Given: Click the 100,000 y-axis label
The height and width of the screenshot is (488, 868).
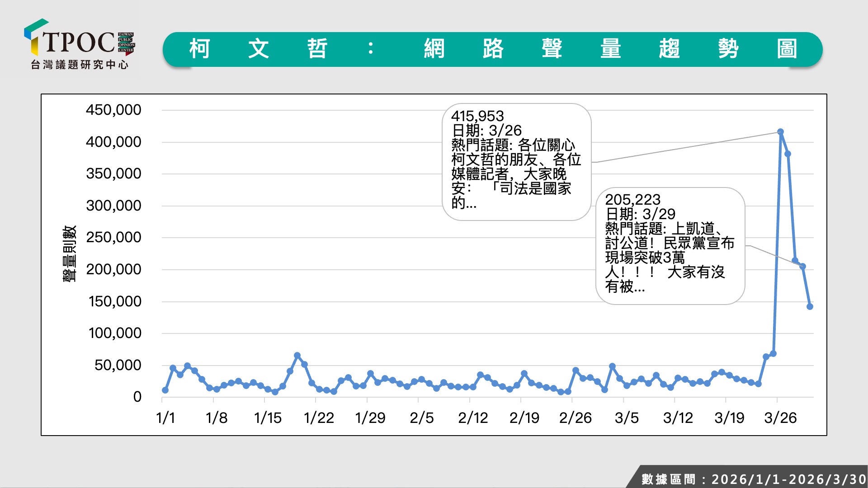Looking at the screenshot, I should click(x=115, y=333).
